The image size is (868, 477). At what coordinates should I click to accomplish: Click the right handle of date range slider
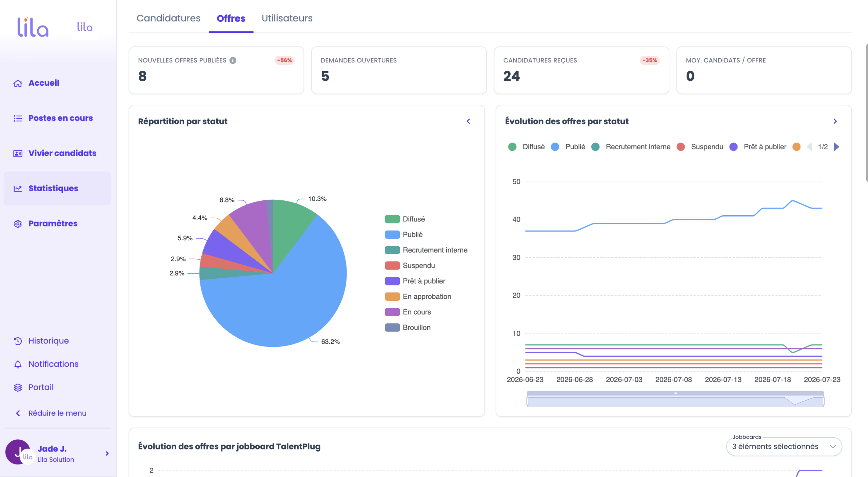coord(823,401)
